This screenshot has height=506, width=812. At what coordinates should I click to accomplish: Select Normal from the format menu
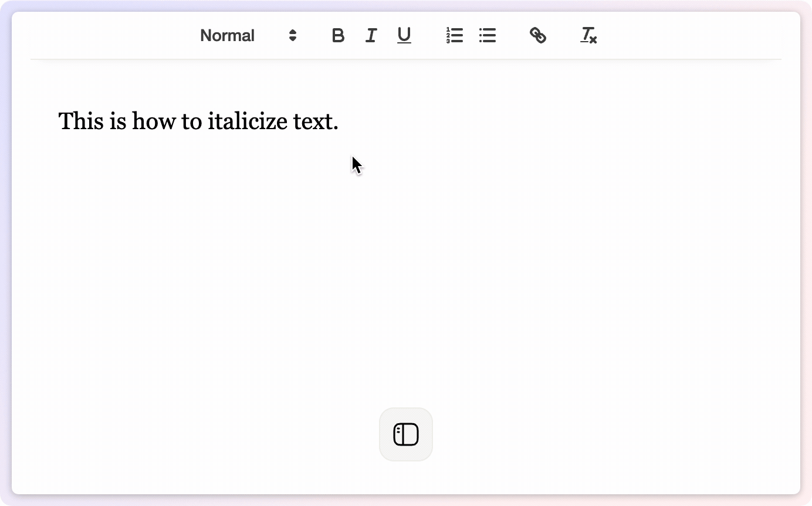[227, 36]
